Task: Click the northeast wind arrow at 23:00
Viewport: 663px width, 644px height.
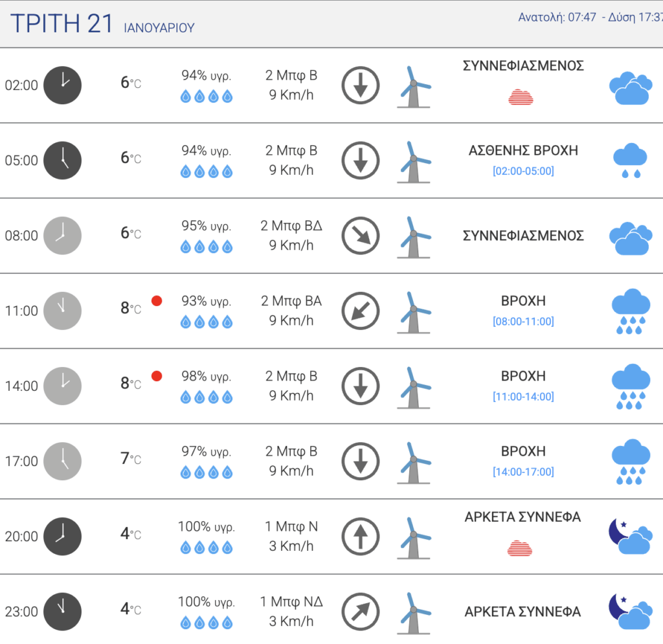Action: pos(360,612)
